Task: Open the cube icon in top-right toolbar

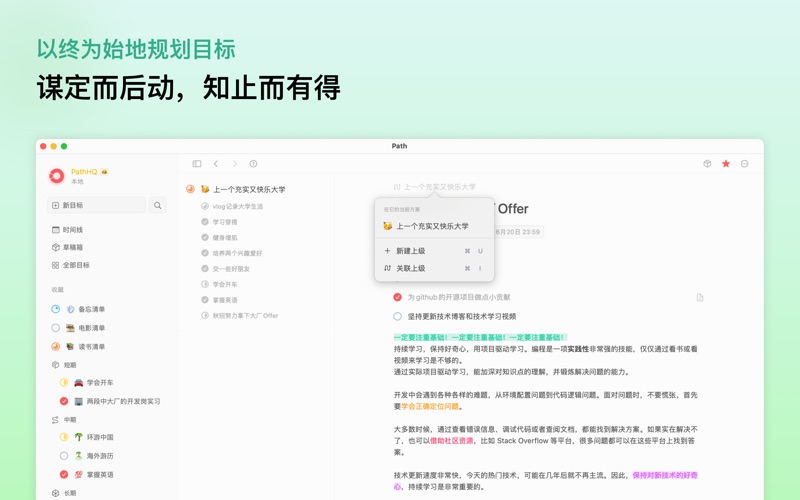Action: [707, 164]
